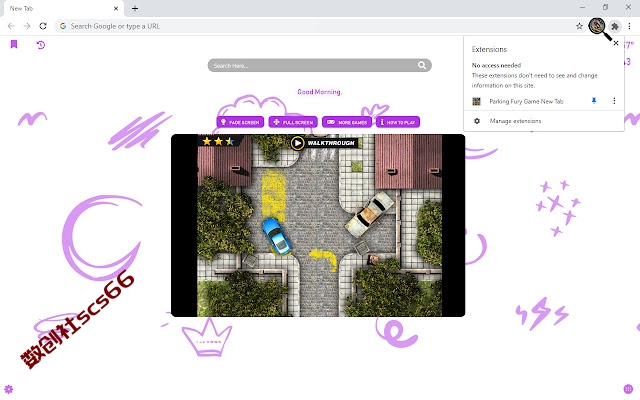Close the Extensions popup
The height and width of the screenshot is (400, 640).
[x=616, y=43]
